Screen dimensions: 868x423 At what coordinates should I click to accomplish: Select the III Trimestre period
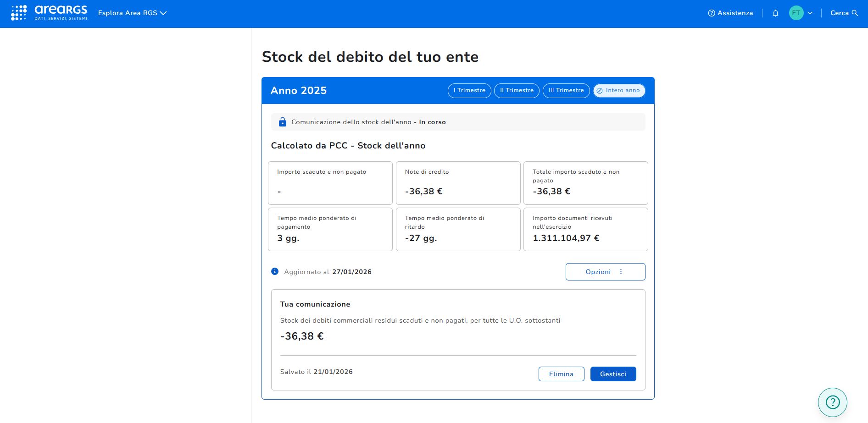point(566,91)
